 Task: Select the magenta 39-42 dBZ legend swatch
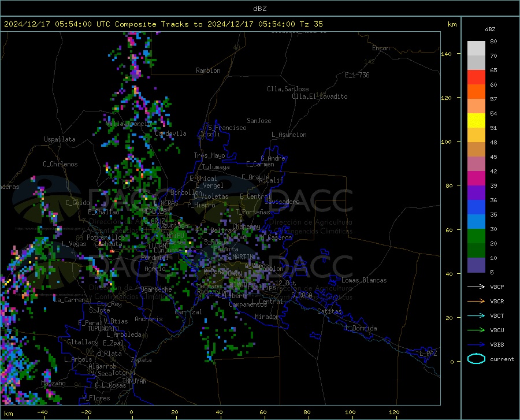click(476, 179)
